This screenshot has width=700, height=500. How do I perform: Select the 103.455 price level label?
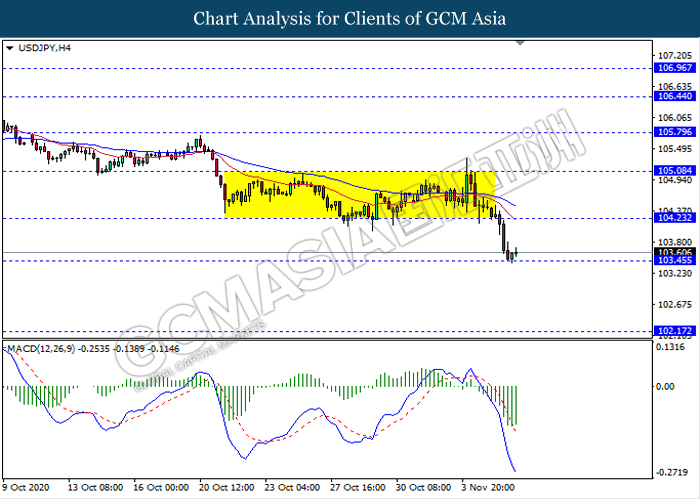675,260
